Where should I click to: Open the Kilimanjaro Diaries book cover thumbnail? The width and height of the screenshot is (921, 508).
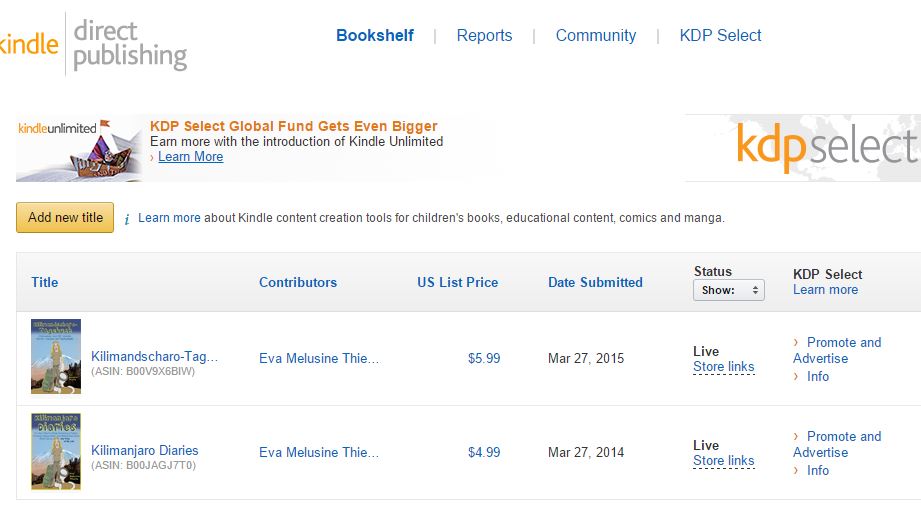56,451
